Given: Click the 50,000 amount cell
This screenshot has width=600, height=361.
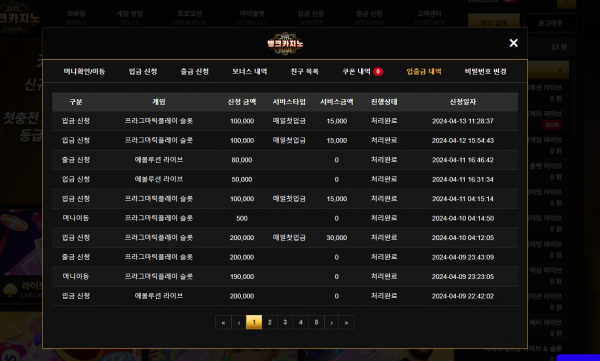Looking at the screenshot, I should click(242, 180).
